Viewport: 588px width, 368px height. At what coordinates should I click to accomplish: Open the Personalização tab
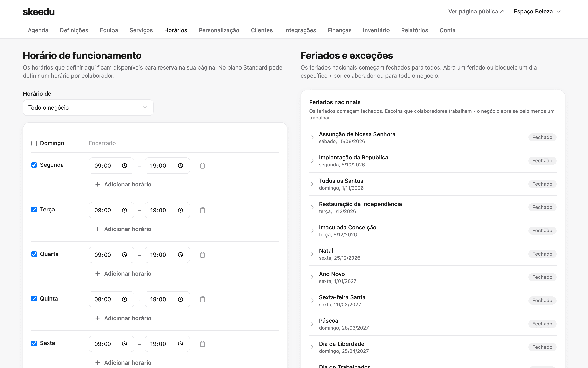coord(219,30)
